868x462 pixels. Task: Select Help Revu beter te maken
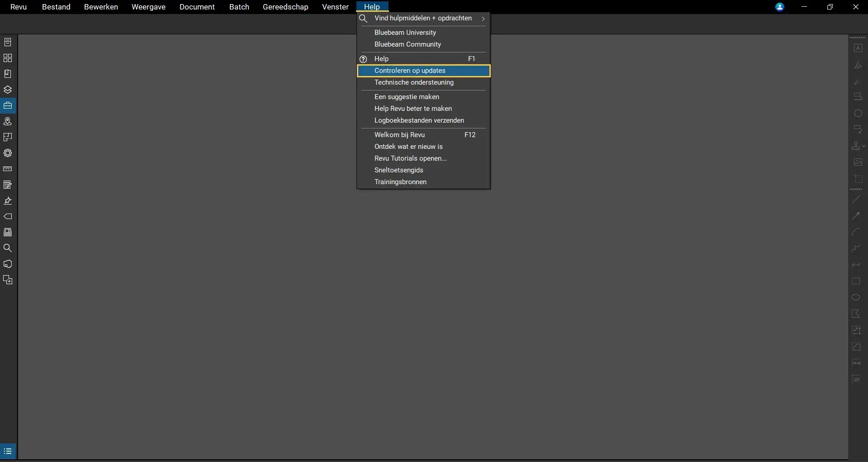click(x=423, y=109)
